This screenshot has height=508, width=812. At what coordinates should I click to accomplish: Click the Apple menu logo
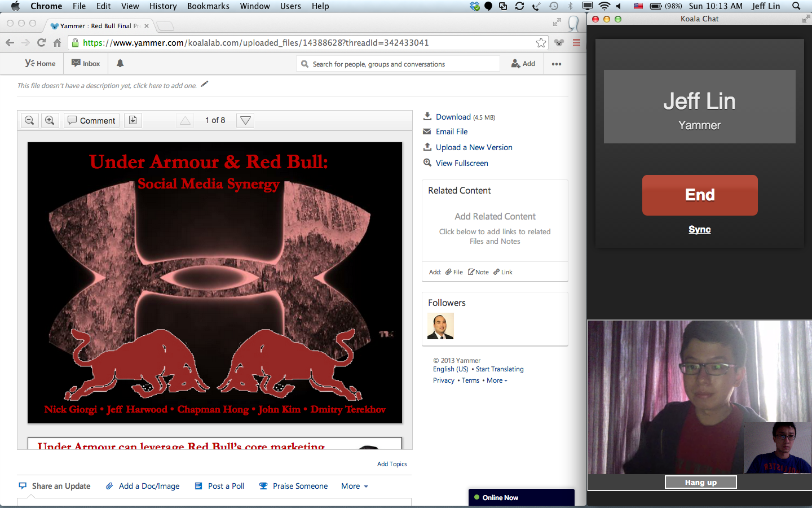pyautogui.click(x=15, y=6)
